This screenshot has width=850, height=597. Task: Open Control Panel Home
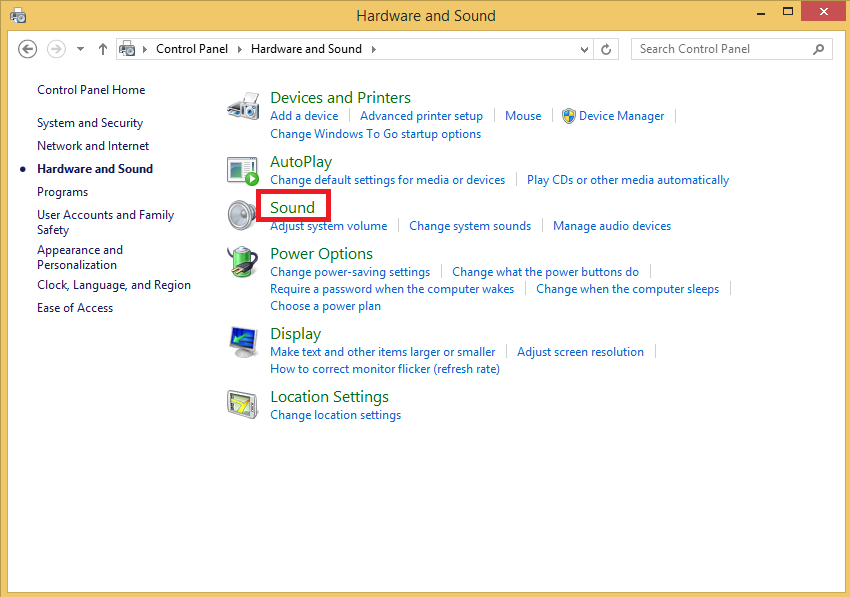click(91, 90)
